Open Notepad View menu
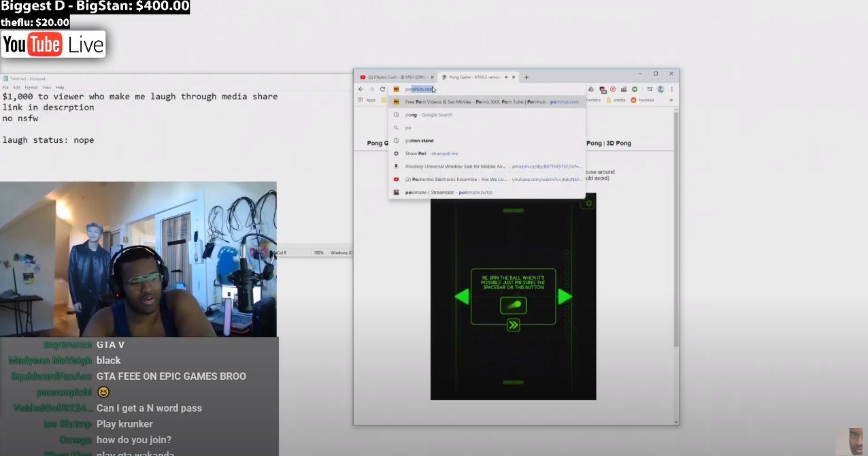This screenshot has width=868, height=456. coord(47,88)
